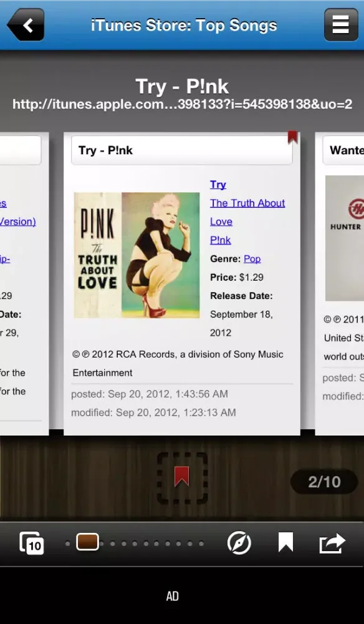Tap the "modified: Sep 20, 2012" line
364x624 pixels.
[153, 412]
